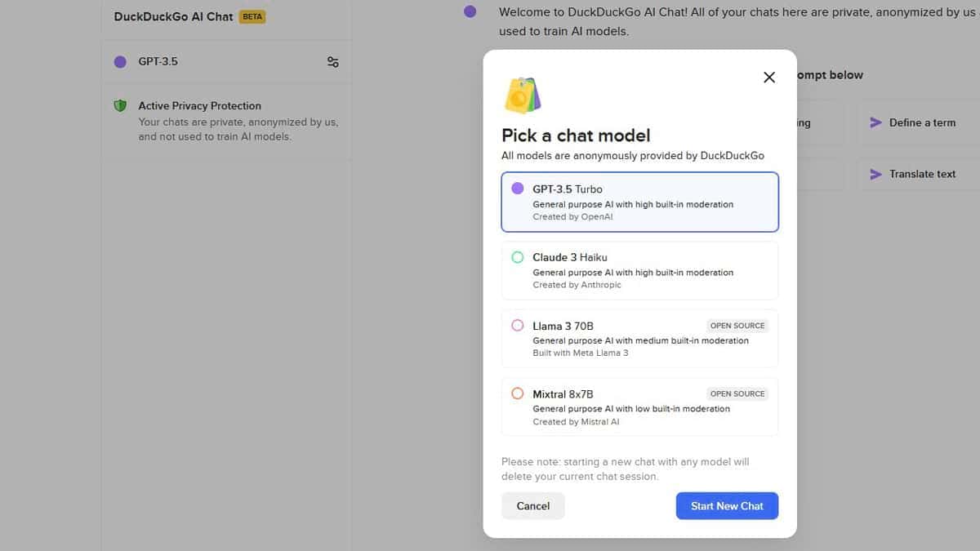Click the Cancel button

[532, 506]
